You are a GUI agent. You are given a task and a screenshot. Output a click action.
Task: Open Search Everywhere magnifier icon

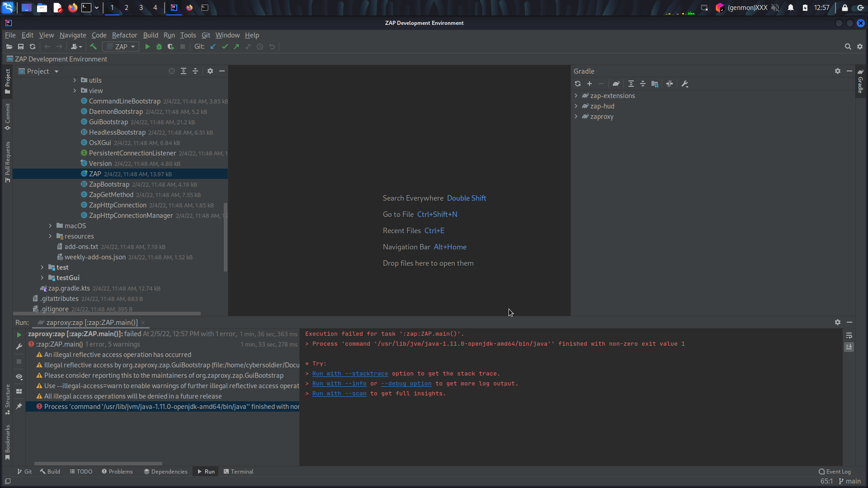(x=848, y=47)
